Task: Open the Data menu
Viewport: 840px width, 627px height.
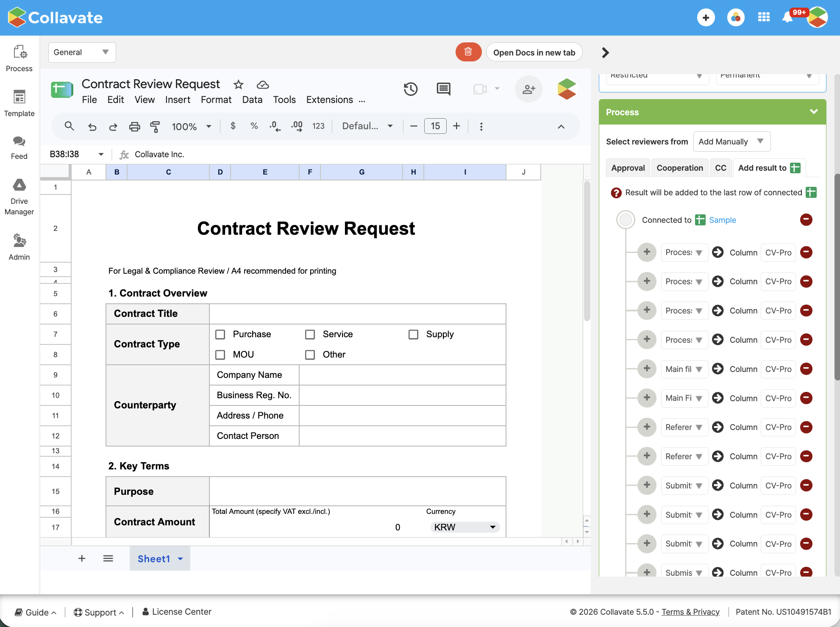Action: 252,100
